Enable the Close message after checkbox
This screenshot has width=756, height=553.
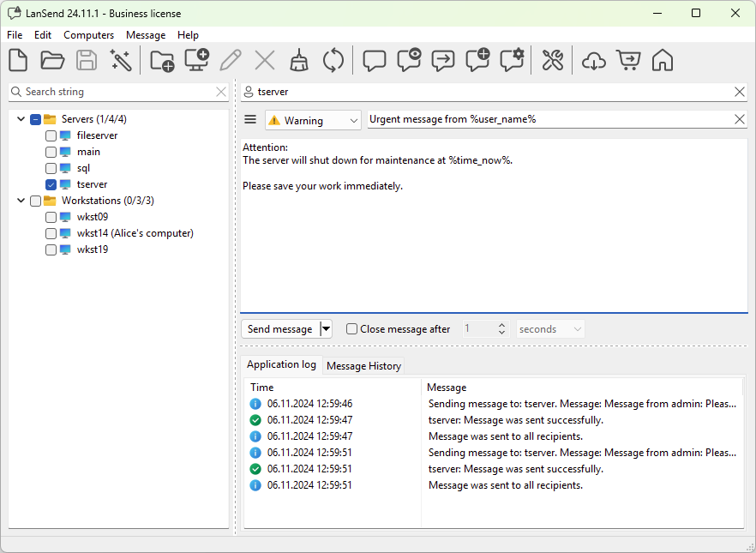click(351, 329)
